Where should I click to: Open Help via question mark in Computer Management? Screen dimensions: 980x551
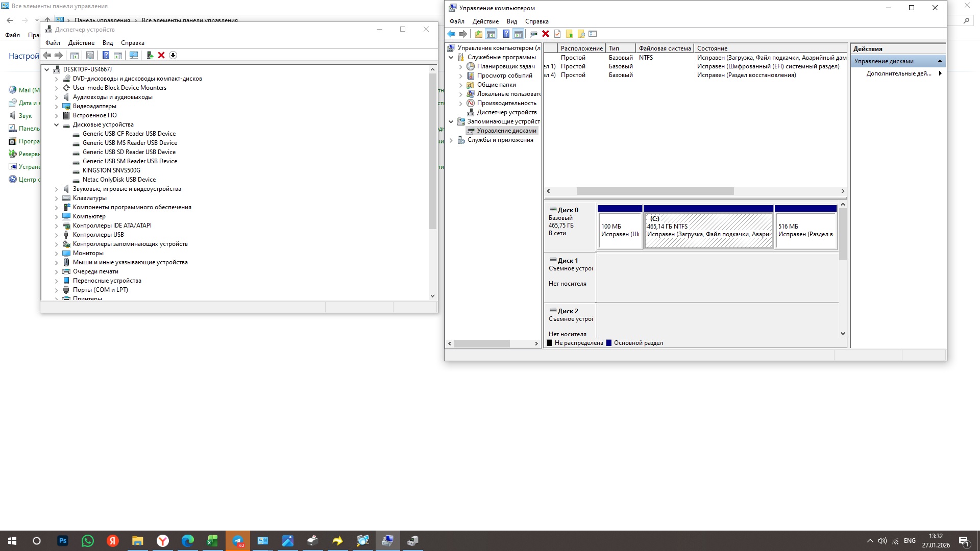(506, 34)
